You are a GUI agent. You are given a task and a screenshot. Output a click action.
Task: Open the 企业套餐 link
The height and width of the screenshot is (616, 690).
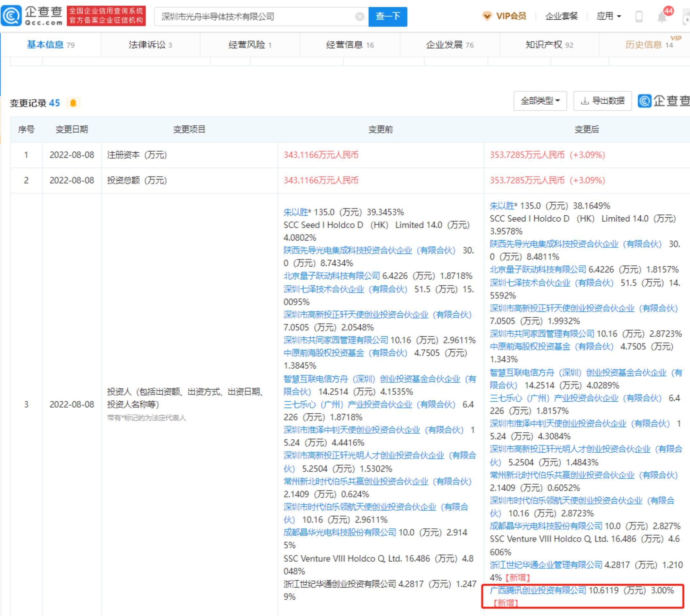click(561, 16)
